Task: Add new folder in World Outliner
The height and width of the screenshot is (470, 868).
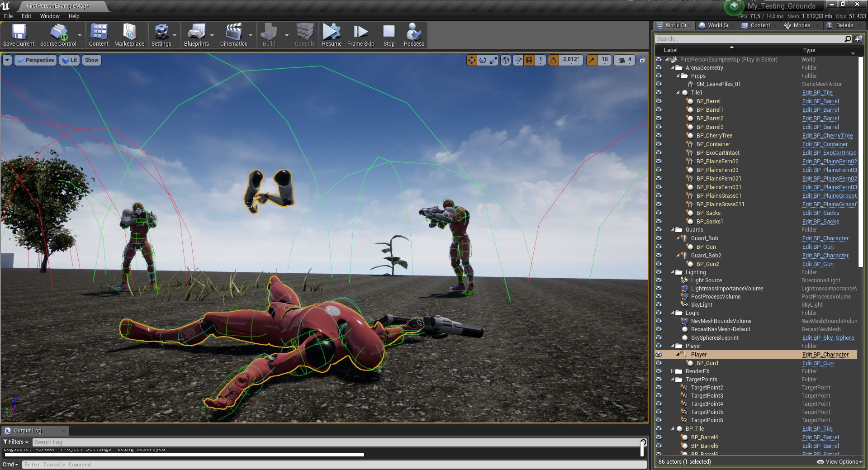Action: [859, 39]
